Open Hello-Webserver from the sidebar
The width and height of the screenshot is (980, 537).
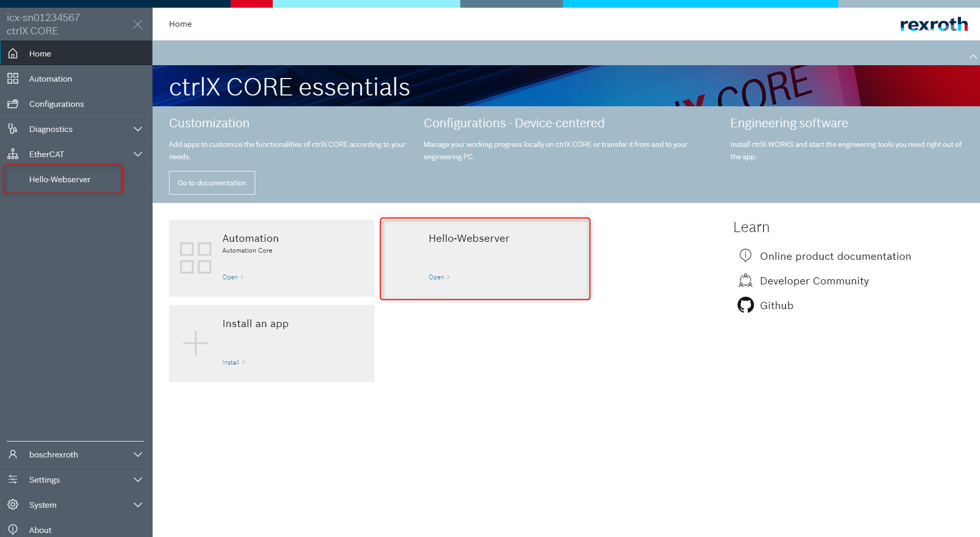pyautogui.click(x=60, y=179)
